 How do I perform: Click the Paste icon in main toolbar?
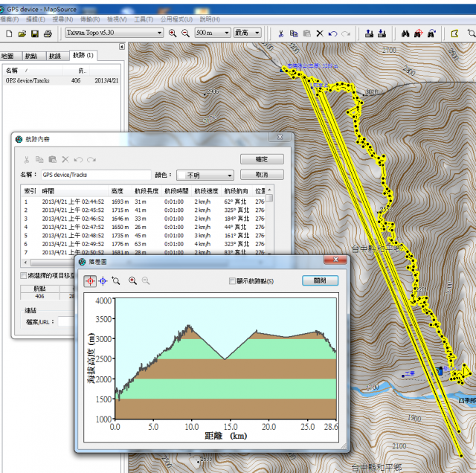[306, 33]
